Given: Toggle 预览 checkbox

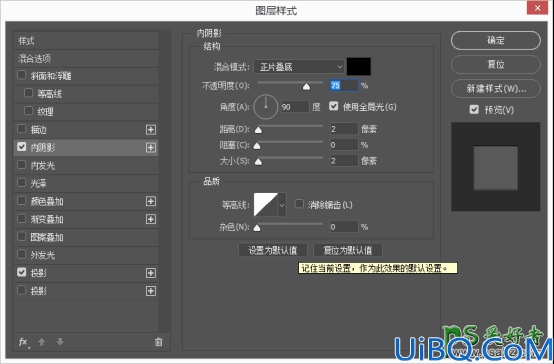Looking at the screenshot, I should pos(474,110).
